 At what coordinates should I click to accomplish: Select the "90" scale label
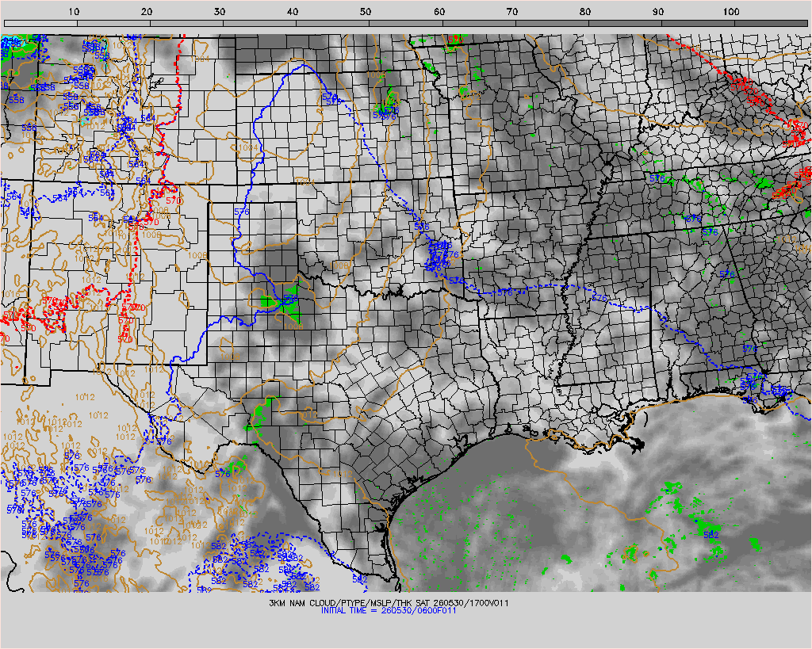tap(657, 11)
